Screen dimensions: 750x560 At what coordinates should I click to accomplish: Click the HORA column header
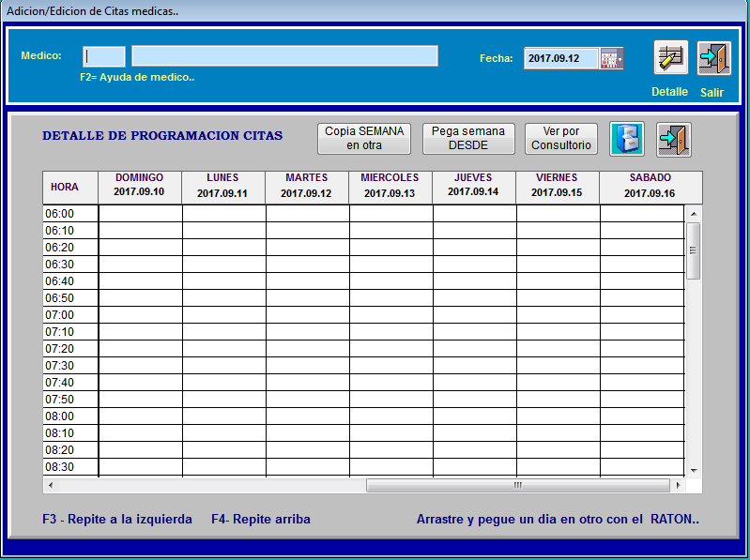point(70,188)
